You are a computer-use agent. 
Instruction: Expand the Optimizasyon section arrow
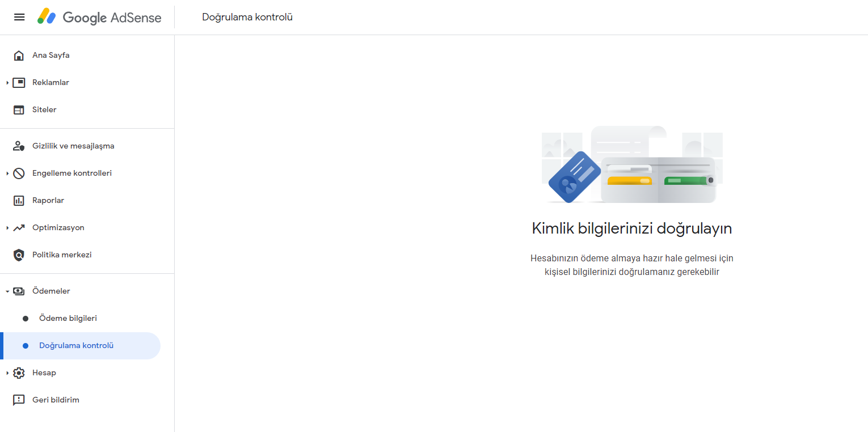7,228
